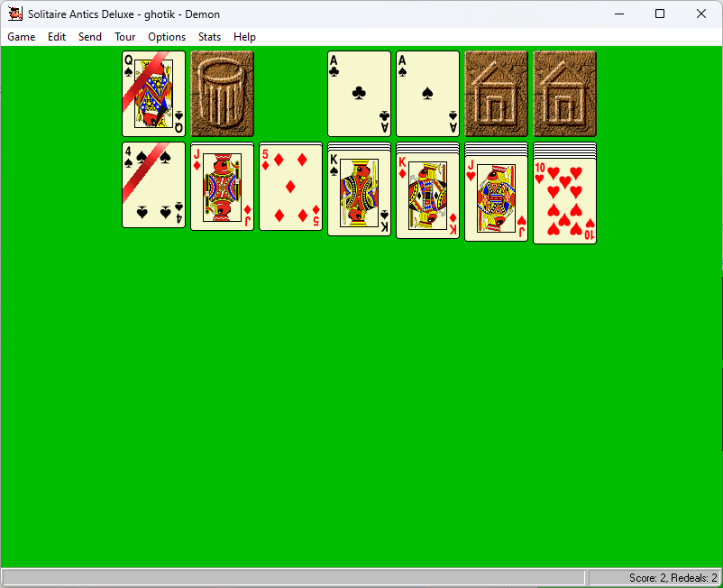Open the Help menu
The height and width of the screenshot is (588, 723).
(244, 37)
